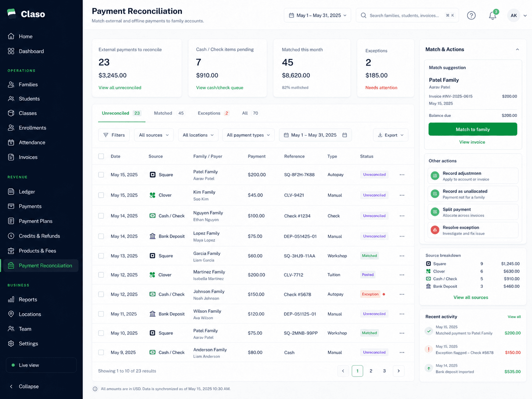Open Attendance calendar icon
Screen dimensions: 532x399
(11, 143)
